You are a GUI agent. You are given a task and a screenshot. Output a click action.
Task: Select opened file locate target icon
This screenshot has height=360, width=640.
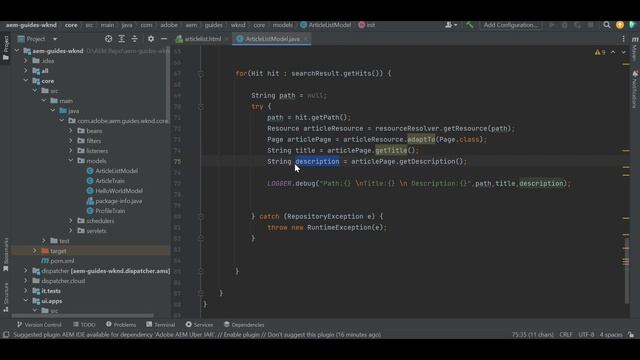pos(109,39)
